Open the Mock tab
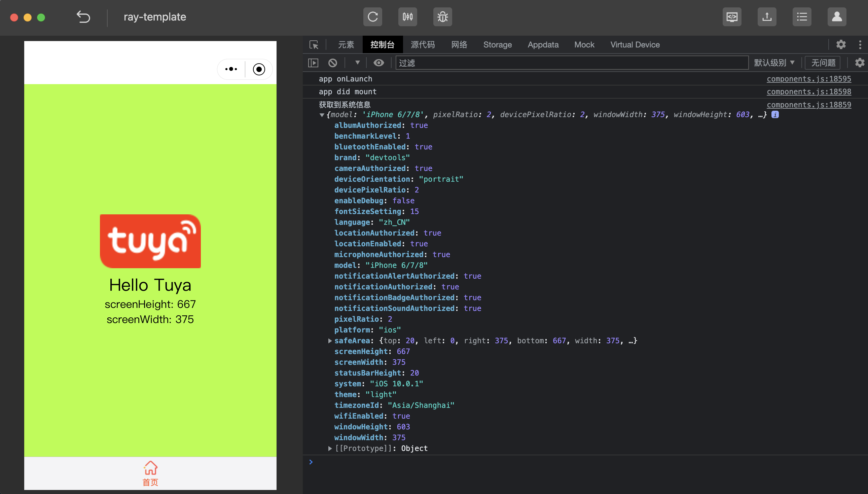868x494 pixels. click(584, 44)
